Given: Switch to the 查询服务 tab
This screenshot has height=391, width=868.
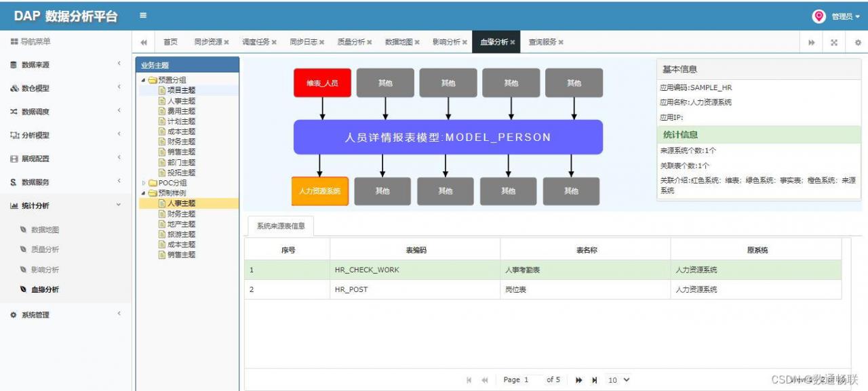Looking at the screenshot, I should coord(542,42).
